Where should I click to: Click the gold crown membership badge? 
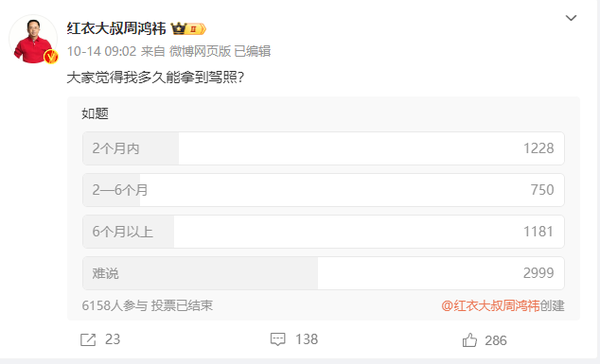click(x=188, y=29)
